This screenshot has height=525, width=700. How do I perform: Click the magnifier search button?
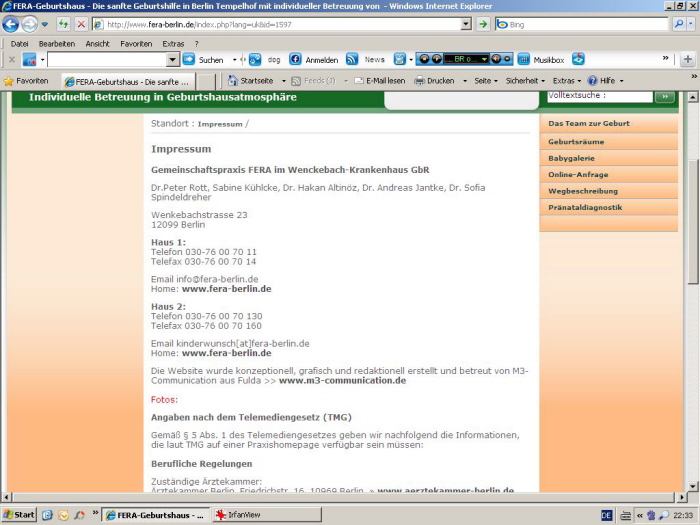(679, 24)
